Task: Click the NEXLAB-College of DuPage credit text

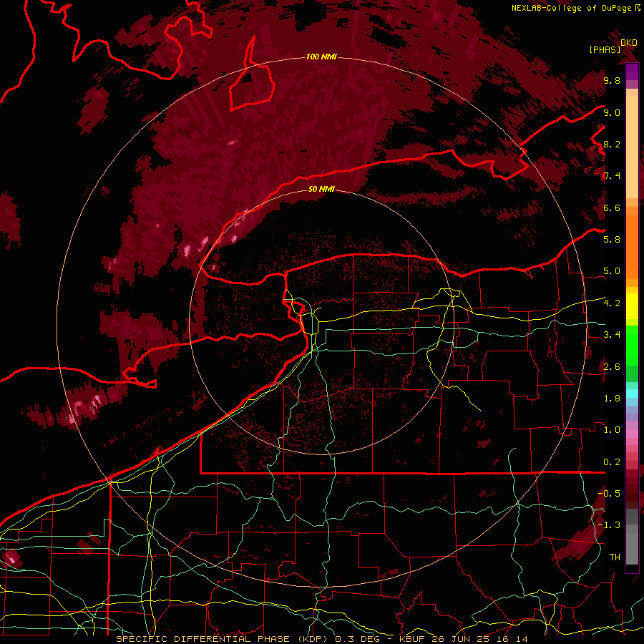Action: coord(571,8)
